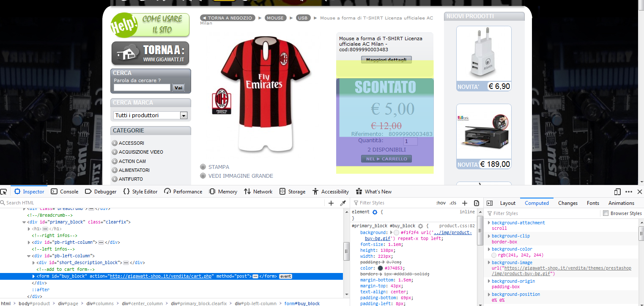This screenshot has width=644, height=306.
Task: Click the event badge on the form node
Action: point(285,276)
